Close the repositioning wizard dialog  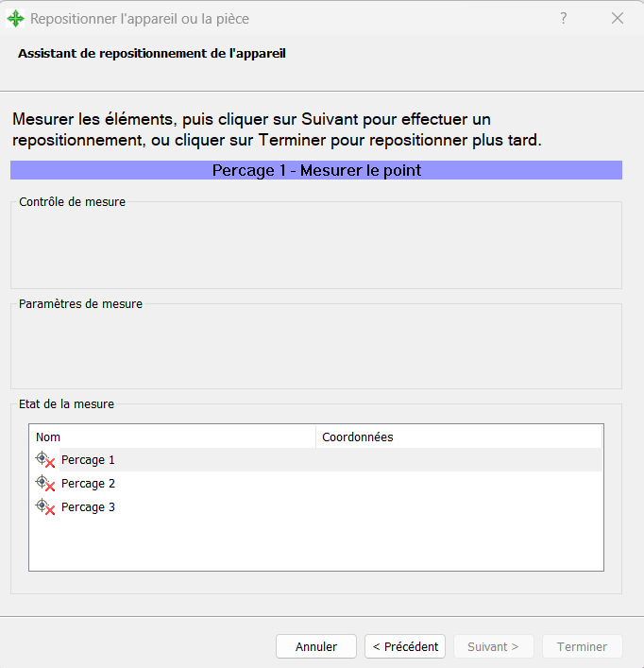[618, 18]
